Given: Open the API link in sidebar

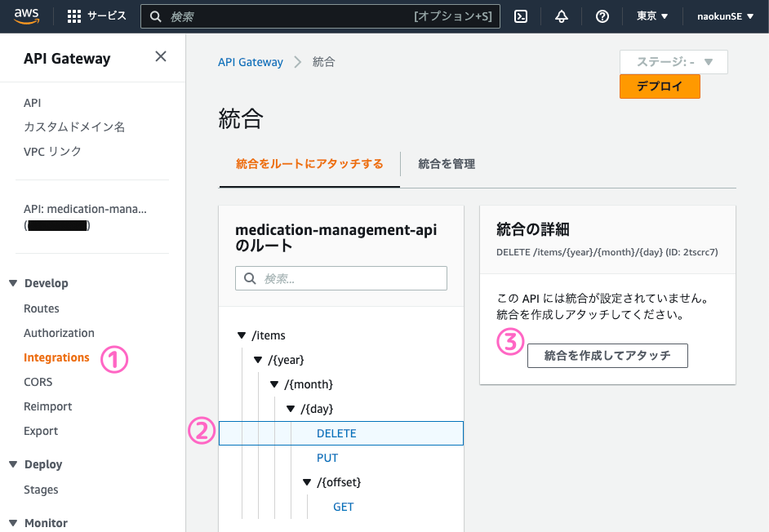Looking at the screenshot, I should tap(33, 103).
